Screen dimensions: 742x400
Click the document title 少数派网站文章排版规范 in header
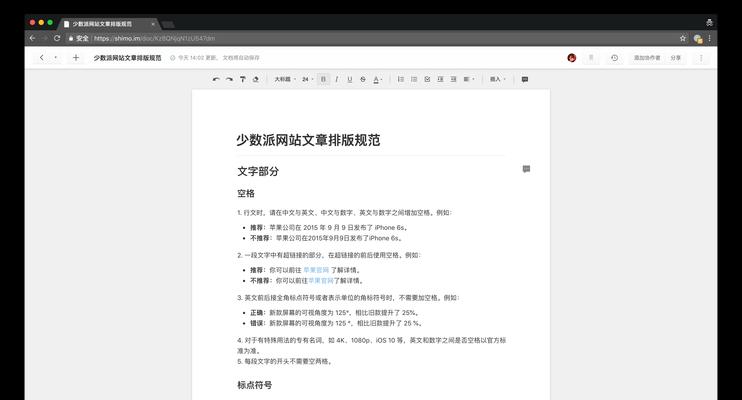click(127, 58)
